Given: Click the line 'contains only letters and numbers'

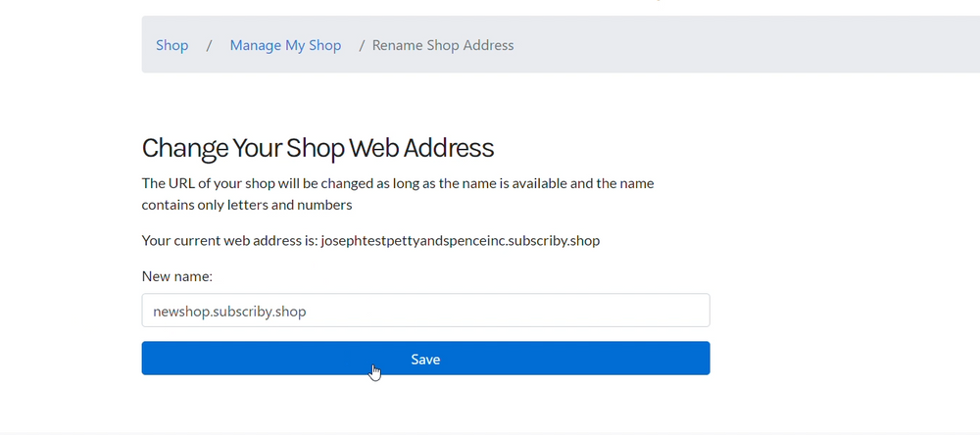Looking at the screenshot, I should click(x=247, y=205).
